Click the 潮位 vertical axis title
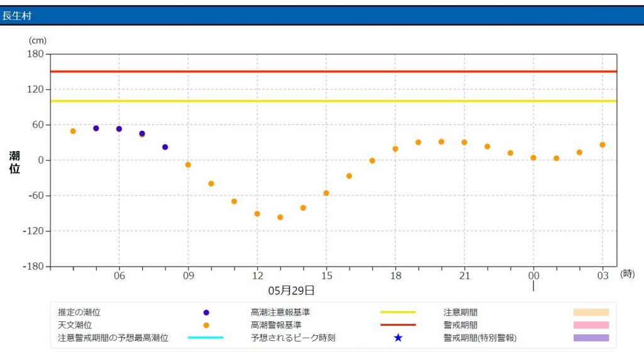The height and width of the screenshot is (356, 644). (14, 162)
